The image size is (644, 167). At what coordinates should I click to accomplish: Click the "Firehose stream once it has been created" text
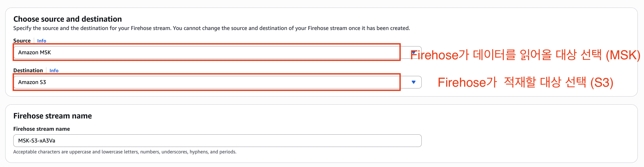(359, 28)
